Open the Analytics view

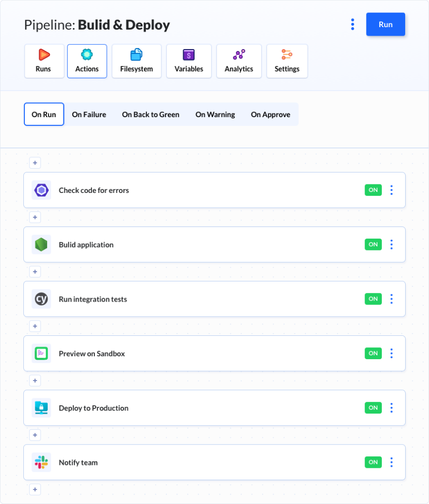tap(238, 61)
